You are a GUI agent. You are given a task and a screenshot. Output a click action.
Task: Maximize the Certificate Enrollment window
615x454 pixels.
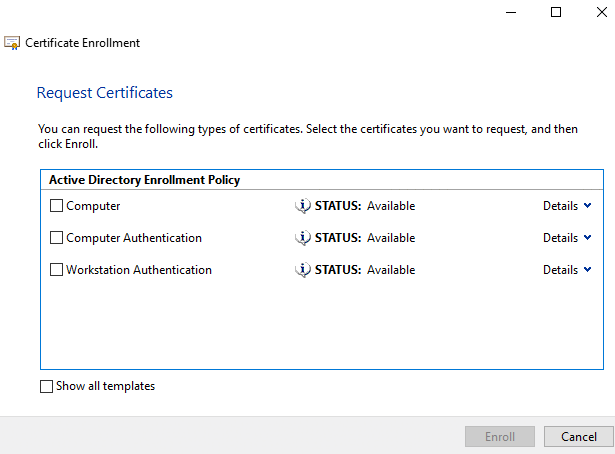click(557, 12)
